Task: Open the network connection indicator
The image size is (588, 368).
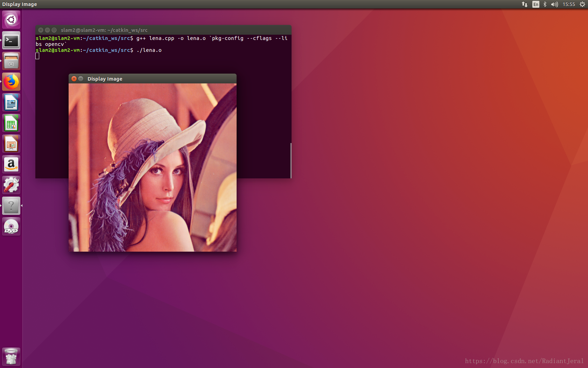Action: tap(524, 4)
